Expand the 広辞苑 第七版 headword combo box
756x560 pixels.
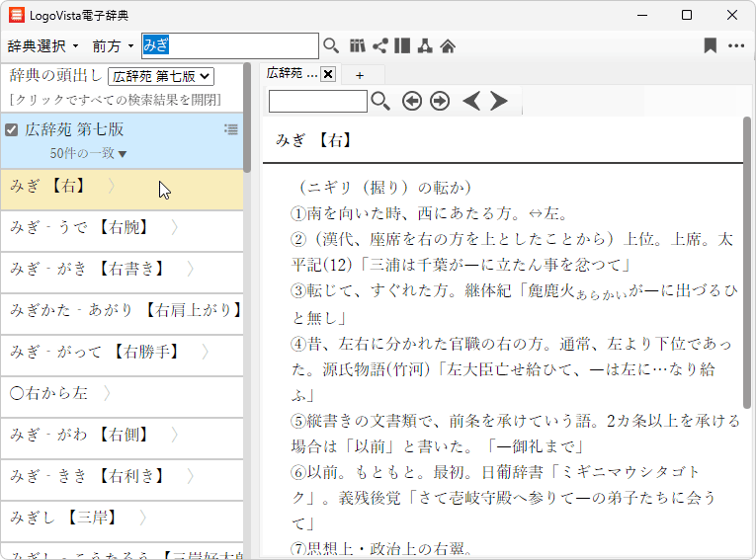click(160, 76)
